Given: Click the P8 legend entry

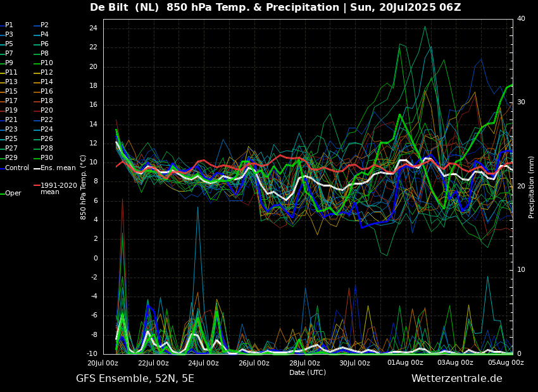Looking at the screenshot, I should (x=41, y=54).
